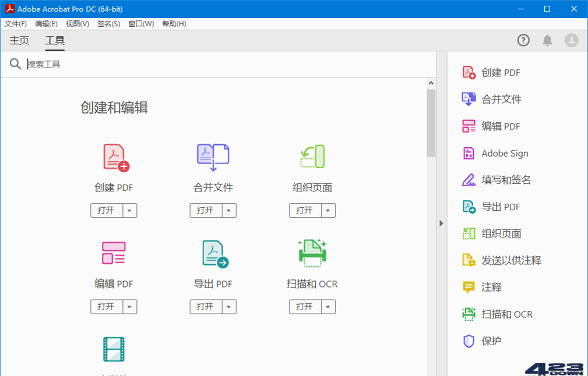This screenshot has height=376, width=588.
Task: Click the tools list scrollbar thumb
Action: tap(431, 123)
